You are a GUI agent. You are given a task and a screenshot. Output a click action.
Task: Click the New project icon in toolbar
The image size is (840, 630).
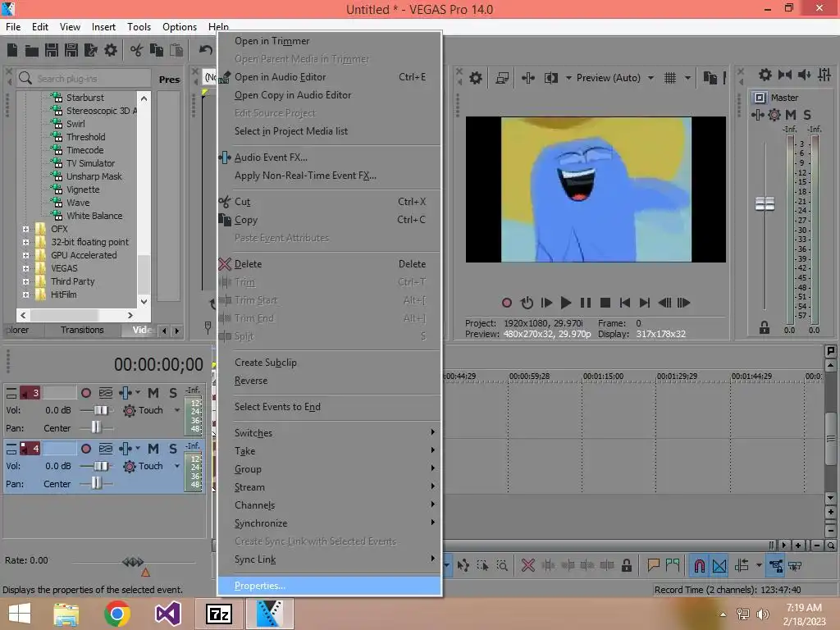point(12,50)
